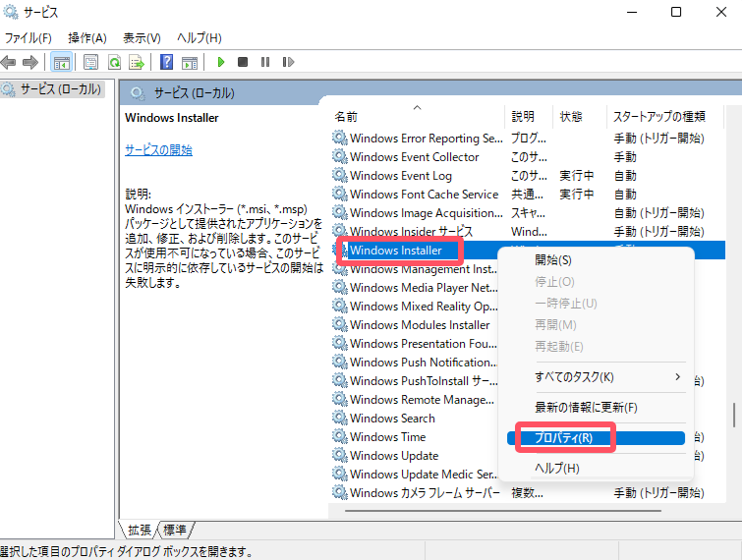Click gear icon beside Windows Search
The height and width of the screenshot is (560, 742).
tap(340, 418)
